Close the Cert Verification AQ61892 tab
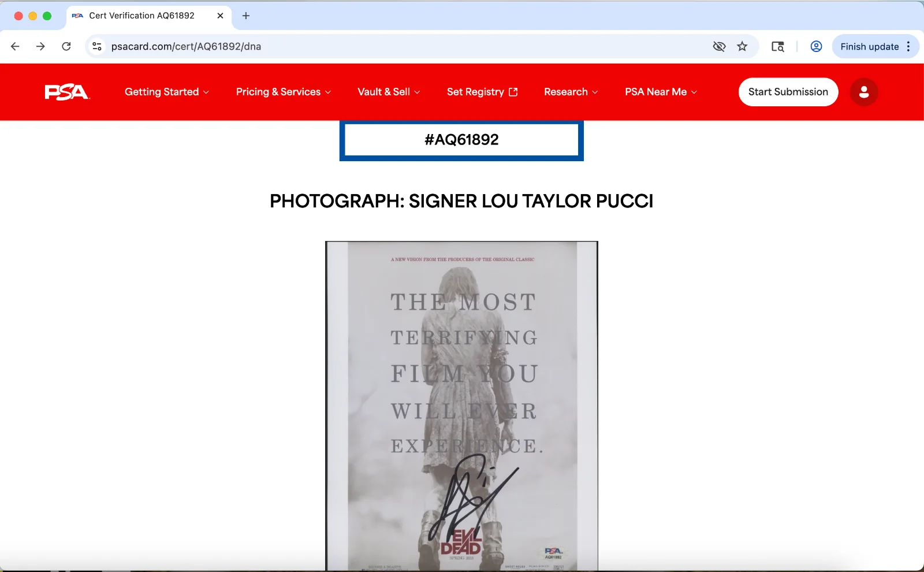This screenshot has height=572, width=924. pyautogui.click(x=220, y=16)
